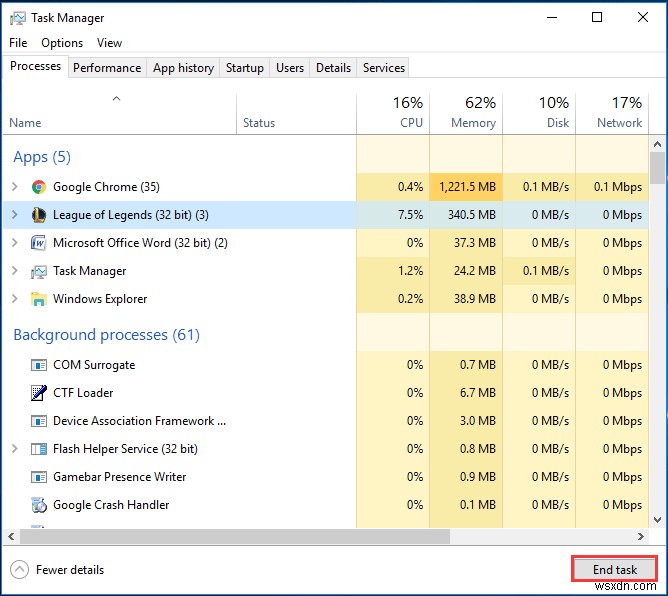Toggle sort order arrow above Name column
The image size is (668, 596).
[x=116, y=99]
